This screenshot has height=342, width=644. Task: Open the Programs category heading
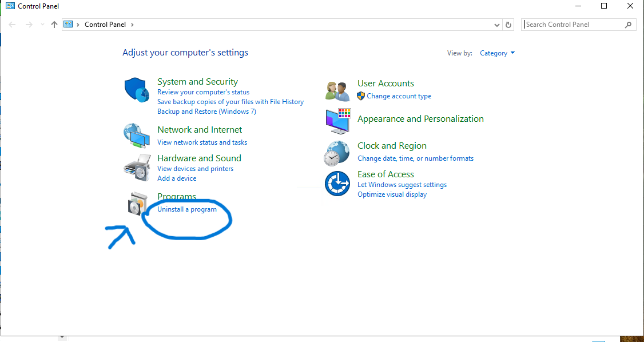pos(177,196)
